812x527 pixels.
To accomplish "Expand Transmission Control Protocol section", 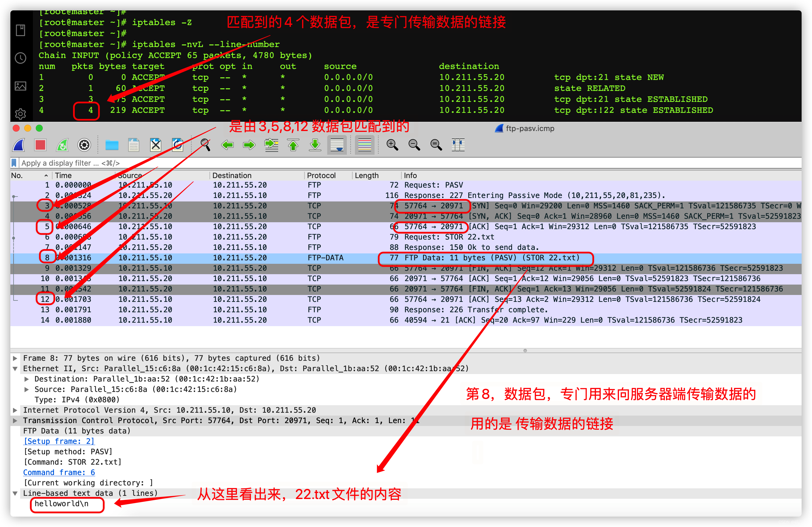I will (15, 421).
